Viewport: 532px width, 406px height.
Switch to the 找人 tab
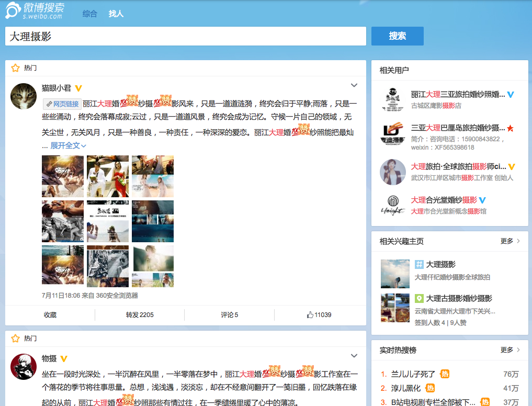pos(116,14)
